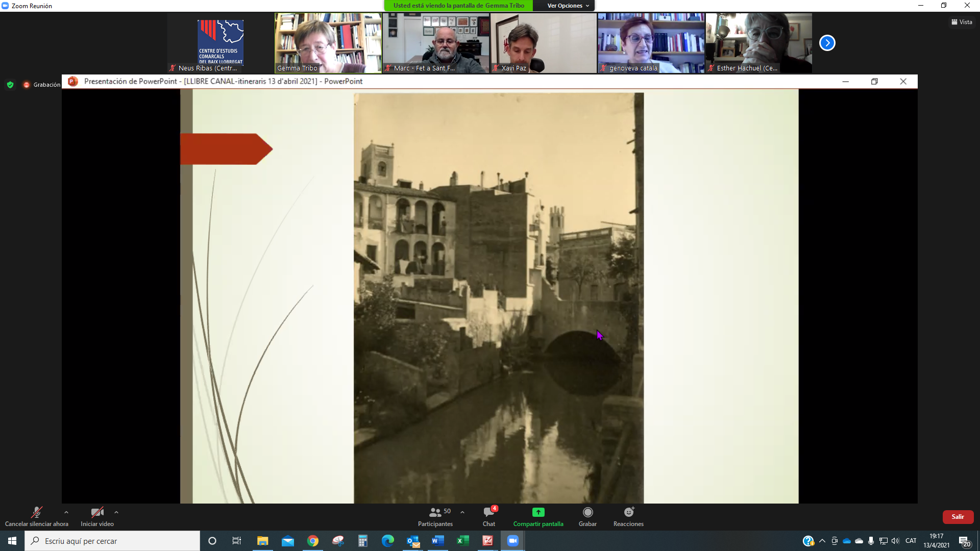Click the Salir leave button
980x551 pixels.
pyautogui.click(x=958, y=517)
